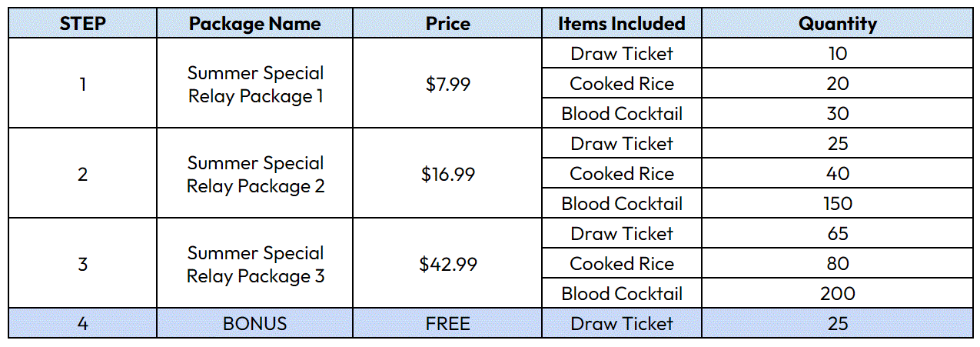Click the Price column header

447,24
